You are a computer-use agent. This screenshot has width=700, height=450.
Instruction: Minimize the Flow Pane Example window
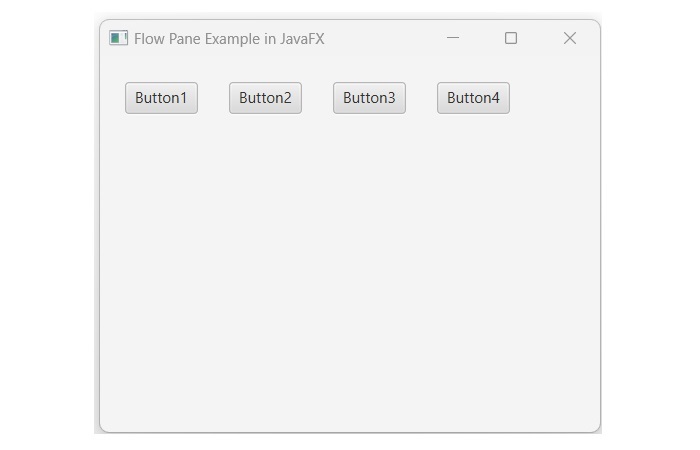click(x=453, y=38)
